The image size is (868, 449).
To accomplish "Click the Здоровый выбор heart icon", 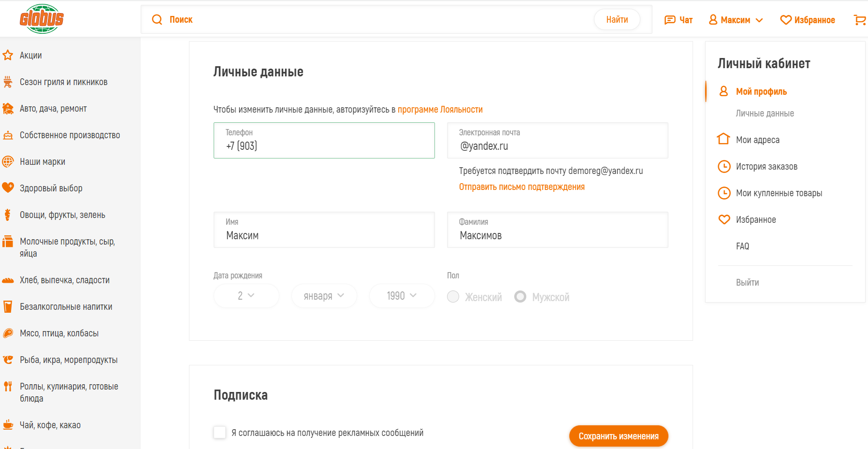I will [8, 188].
